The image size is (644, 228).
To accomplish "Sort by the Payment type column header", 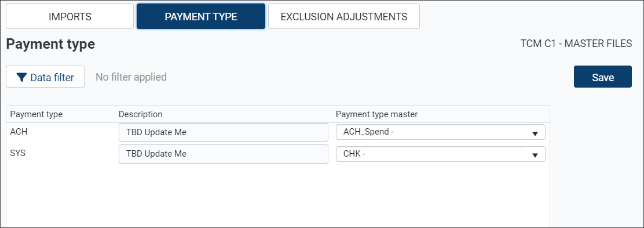I will tap(36, 114).
